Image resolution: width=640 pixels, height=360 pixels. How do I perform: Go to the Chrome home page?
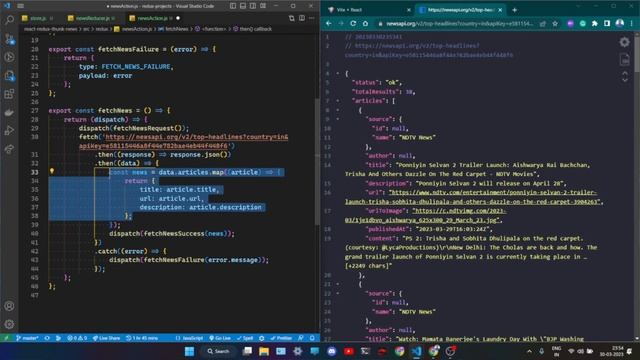coord(365,24)
